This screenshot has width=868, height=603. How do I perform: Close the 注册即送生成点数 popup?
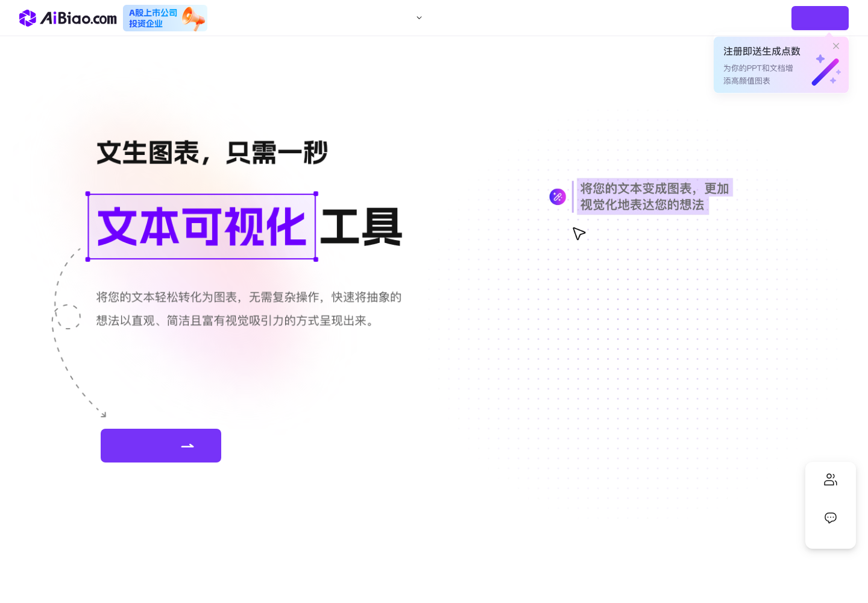(836, 46)
